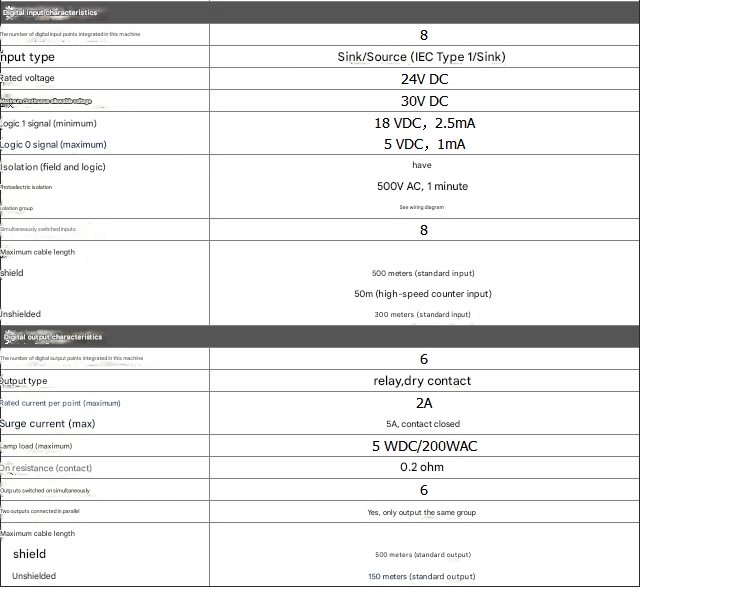Click the 5 VDC, 1mA value
The image size is (750, 600).
coord(424,144)
